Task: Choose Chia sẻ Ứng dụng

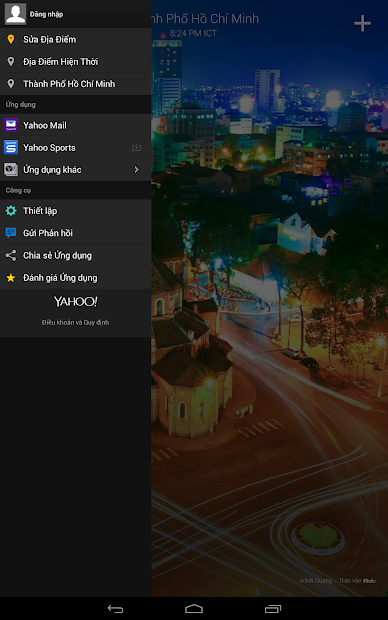Action: tap(76, 255)
